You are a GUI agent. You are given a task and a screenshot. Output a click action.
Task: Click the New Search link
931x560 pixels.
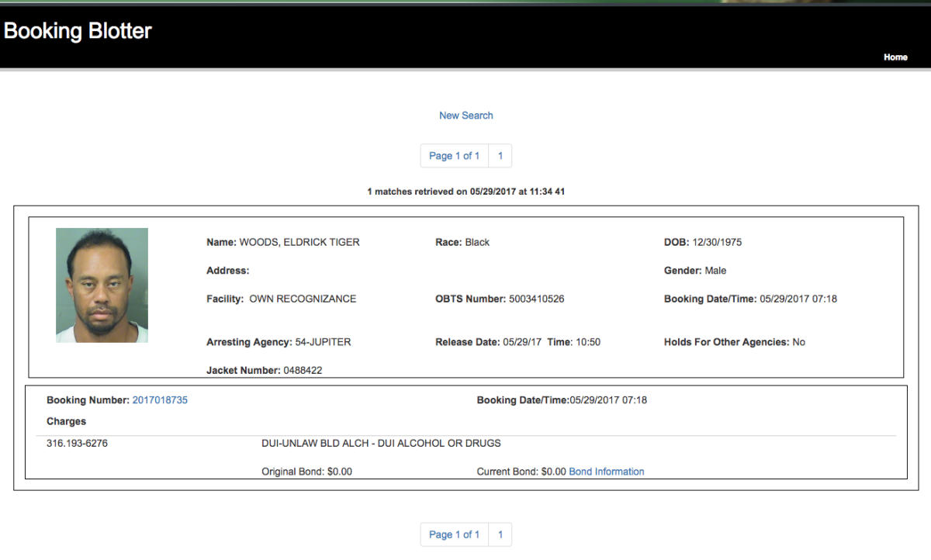coord(466,116)
